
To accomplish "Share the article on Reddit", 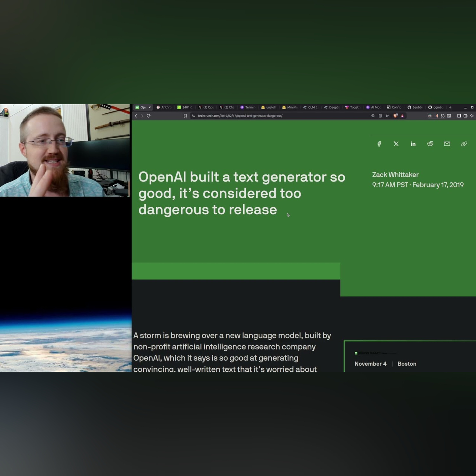I will click(x=430, y=144).
